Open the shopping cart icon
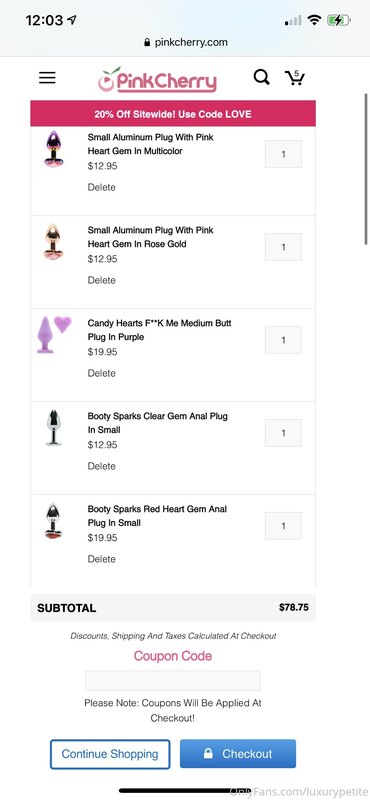This screenshot has width=370, height=800. pos(294,78)
